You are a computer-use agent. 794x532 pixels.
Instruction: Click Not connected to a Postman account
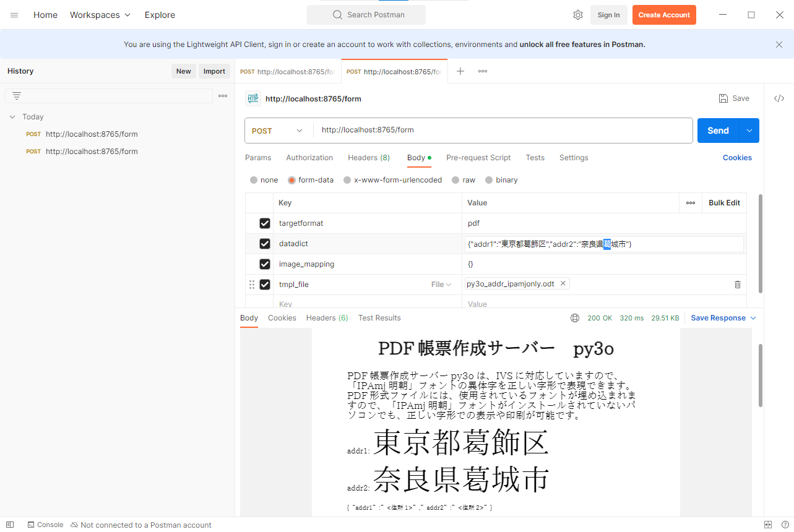click(141, 525)
